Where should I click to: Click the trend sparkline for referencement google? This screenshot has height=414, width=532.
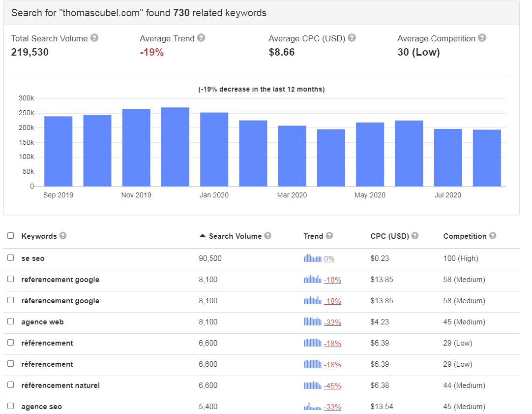tap(312, 280)
